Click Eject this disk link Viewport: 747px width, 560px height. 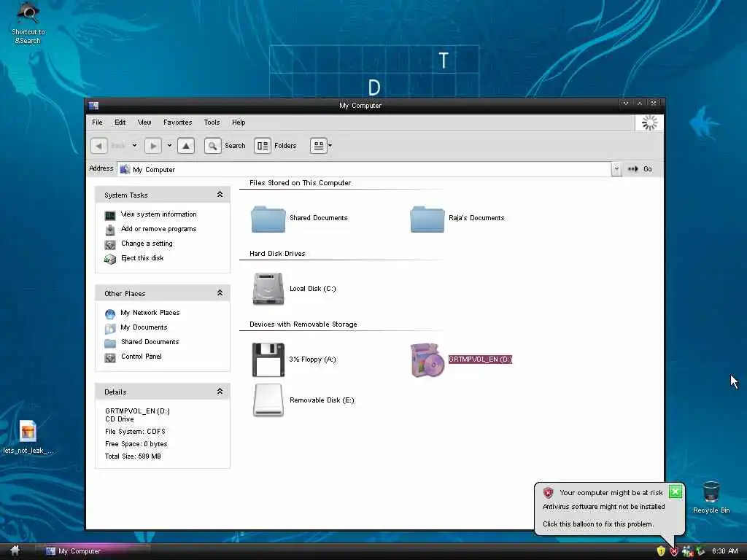pyautogui.click(x=142, y=258)
